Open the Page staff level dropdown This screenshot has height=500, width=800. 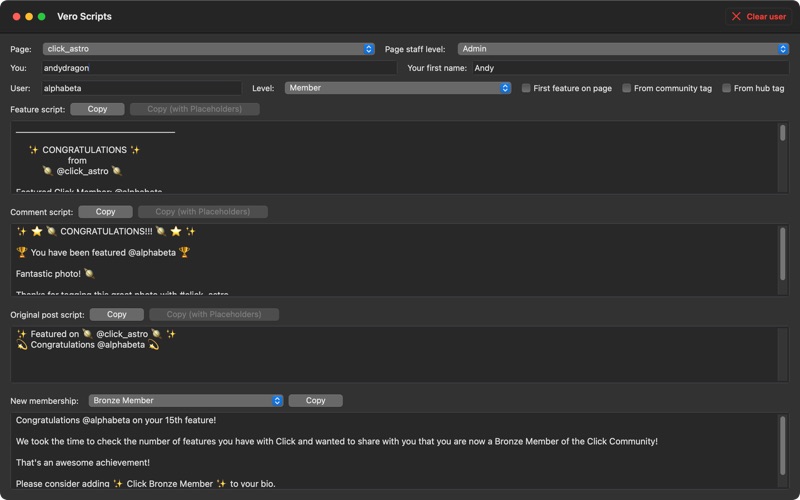tap(623, 49)
